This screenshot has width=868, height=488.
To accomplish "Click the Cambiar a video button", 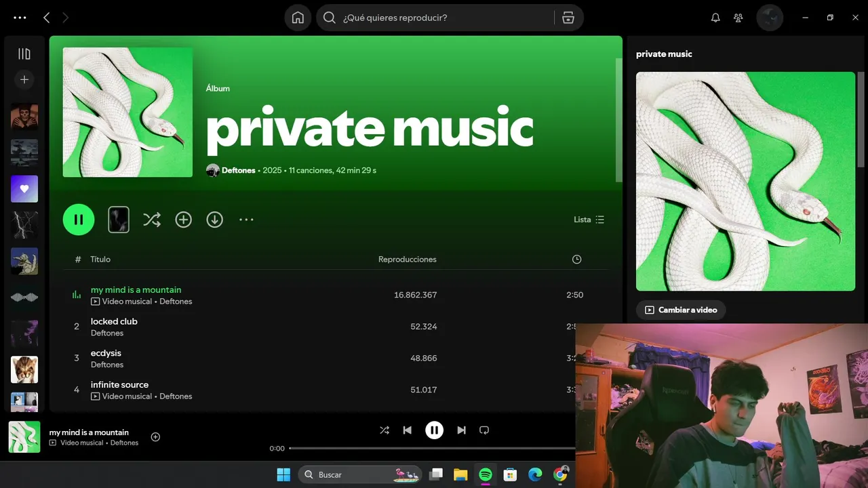I will pyautogui.click(x=681, y=310).
